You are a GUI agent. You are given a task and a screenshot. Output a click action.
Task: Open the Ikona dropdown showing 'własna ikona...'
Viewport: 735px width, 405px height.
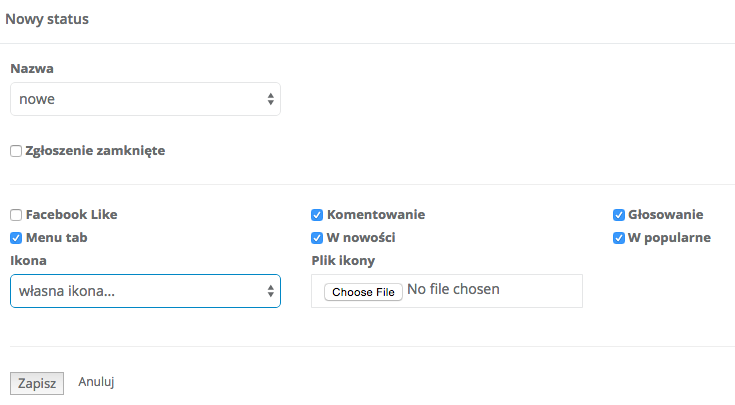(x=140, y=291)
